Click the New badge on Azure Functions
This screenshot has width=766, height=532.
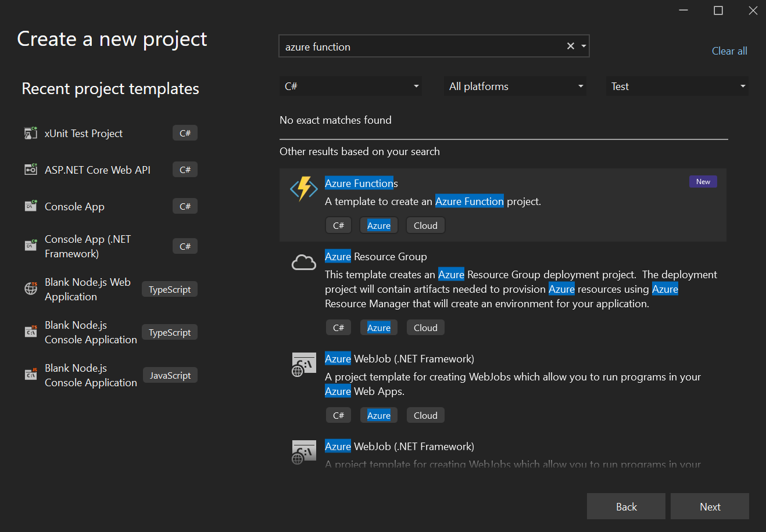(703, 182)
